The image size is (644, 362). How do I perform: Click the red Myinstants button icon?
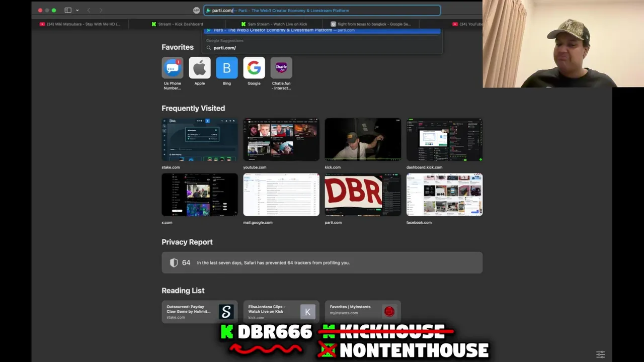click(x=389, y=312)
